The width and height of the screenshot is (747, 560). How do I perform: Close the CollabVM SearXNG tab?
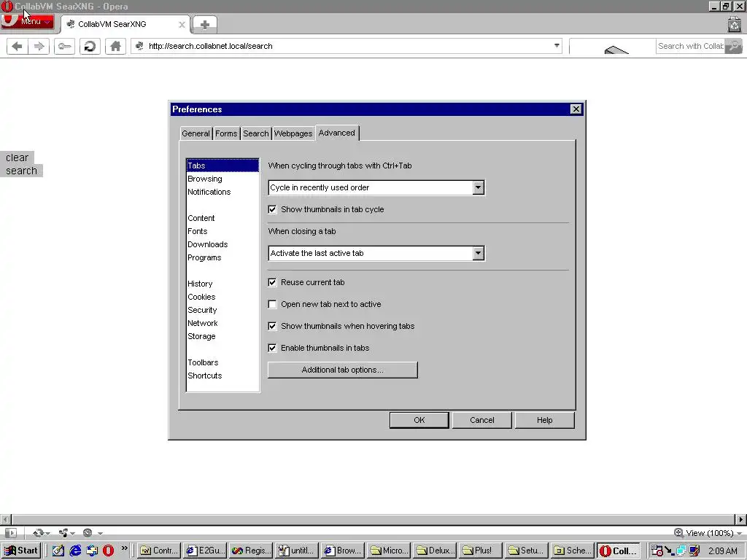[x=182, y=25]
